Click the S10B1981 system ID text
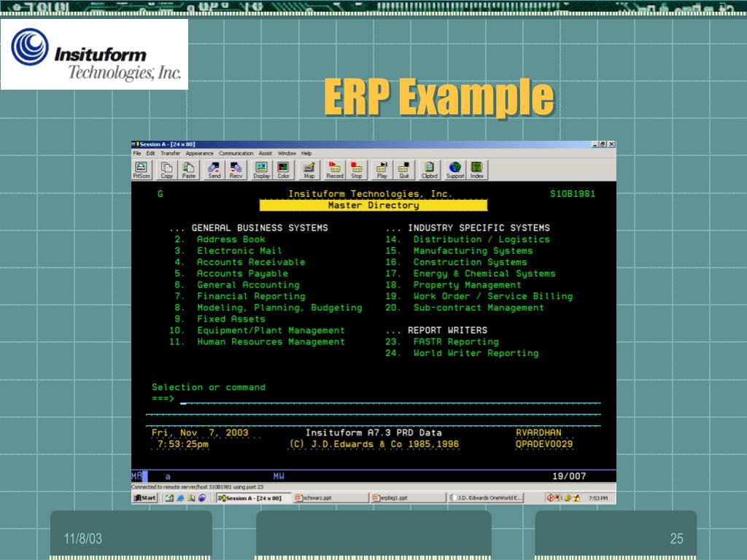 point(573,194)
